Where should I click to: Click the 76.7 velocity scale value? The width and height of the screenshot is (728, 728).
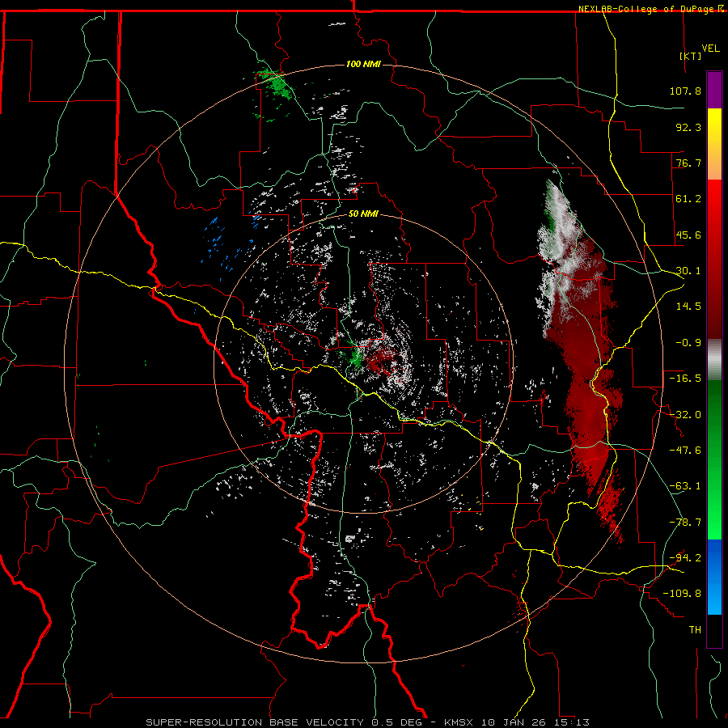(x=688, y=163)
